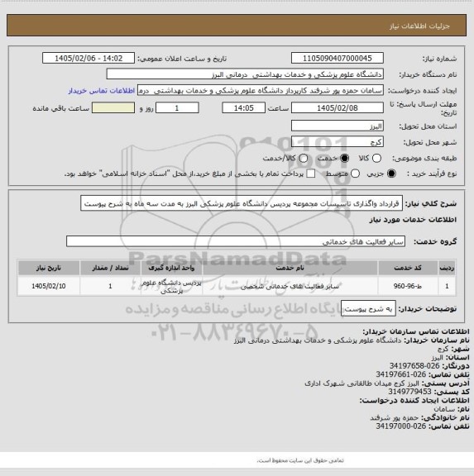Click the اطلاعات تماس سازمان خریدار heading
This screenshot has width=474, height=476.
tap(416, 331)
